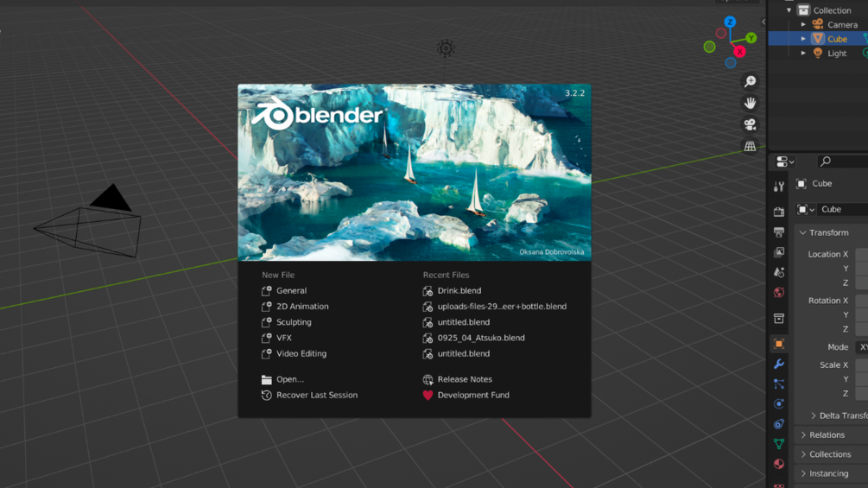Click the Light bulb icon in outliner
The image size is (868, 488).
pyautogui.click(x=818, y=53)
